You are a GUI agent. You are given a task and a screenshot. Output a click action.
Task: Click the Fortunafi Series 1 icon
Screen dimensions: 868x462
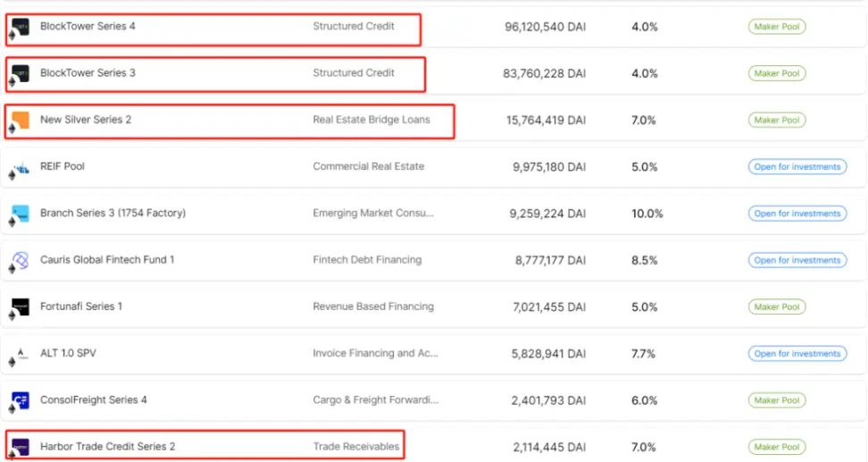coord(21,307)
